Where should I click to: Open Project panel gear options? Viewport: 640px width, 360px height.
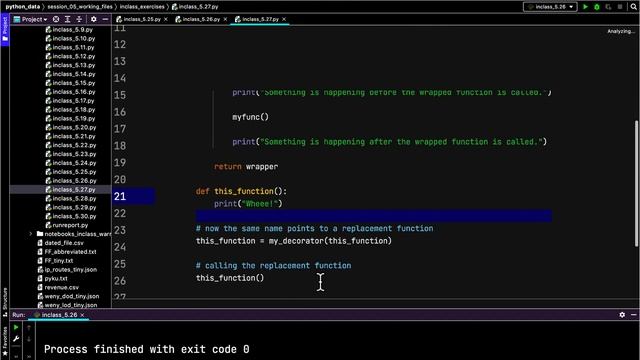[x=93, y=19]
